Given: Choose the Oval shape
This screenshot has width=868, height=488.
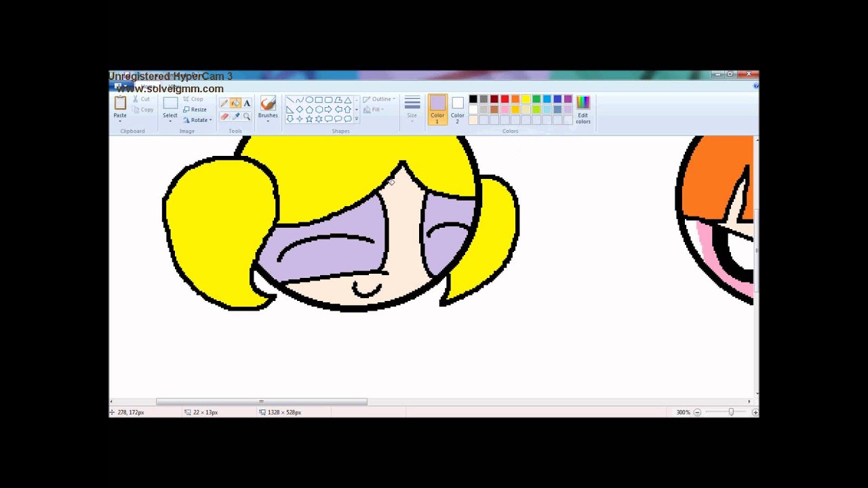Looking at the screenshot, I should 309,100.
